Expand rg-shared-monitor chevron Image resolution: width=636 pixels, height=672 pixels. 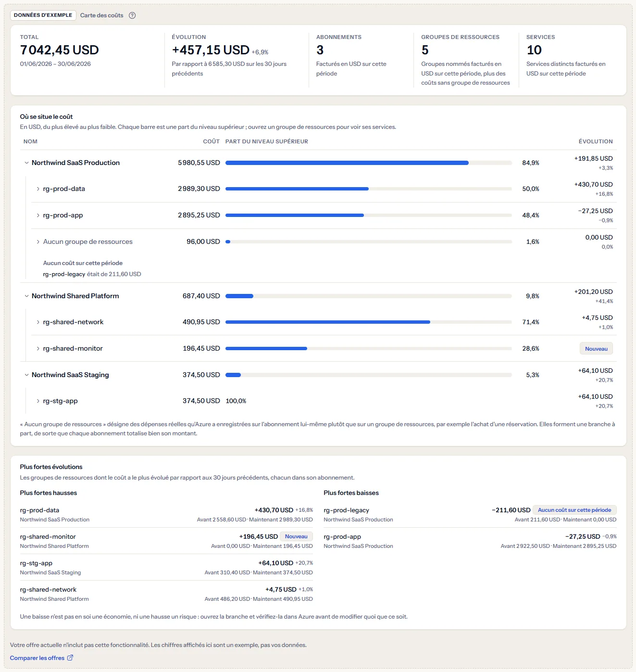point(38,349)
